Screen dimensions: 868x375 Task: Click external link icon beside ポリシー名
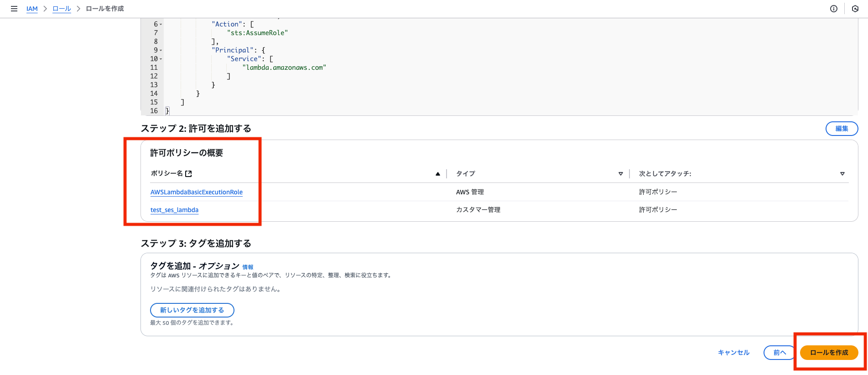pos(188,173)
